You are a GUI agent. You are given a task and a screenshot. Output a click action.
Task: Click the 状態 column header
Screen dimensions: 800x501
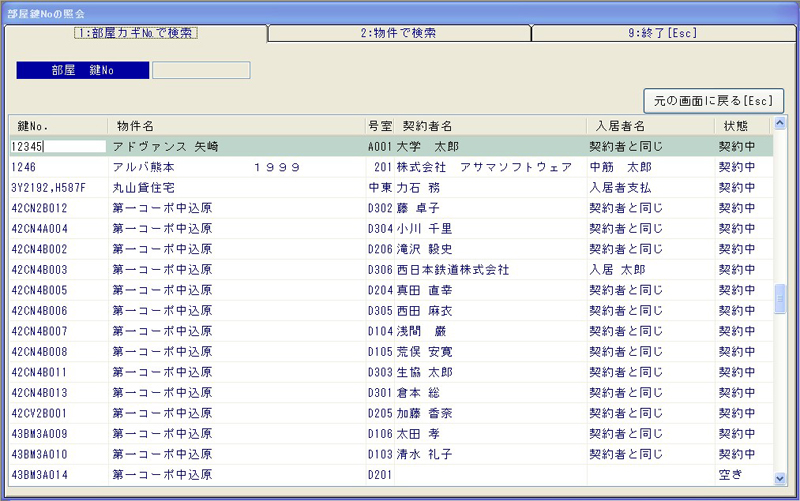[742, 126]
